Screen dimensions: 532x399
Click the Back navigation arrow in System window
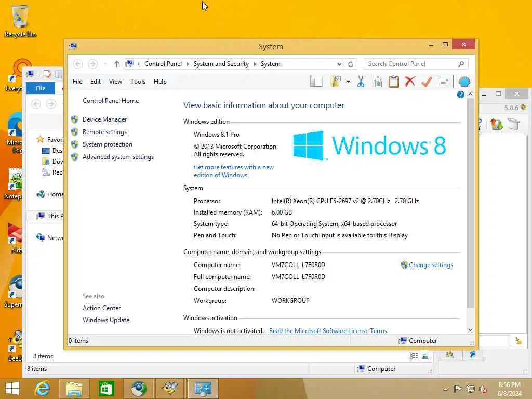click(x=78, y=64)
